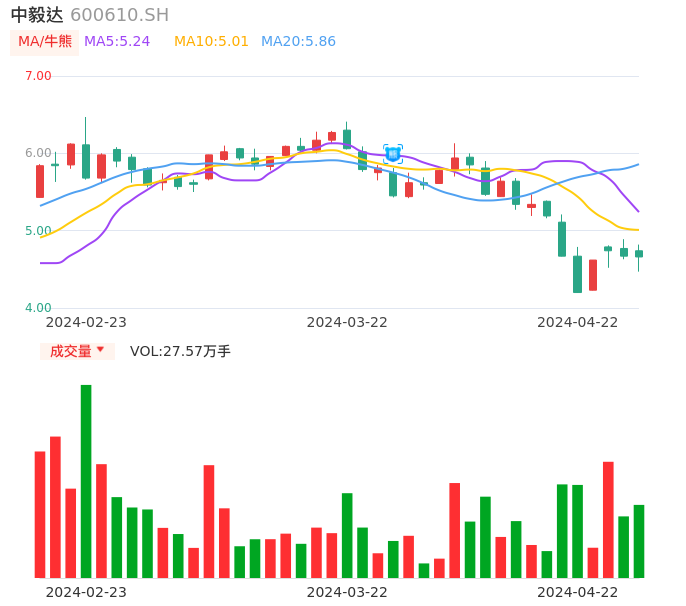Select 2024-02-23 date below the candlestick chart
The width and height of the screenshot is (686, 606).
click(86, 322)
